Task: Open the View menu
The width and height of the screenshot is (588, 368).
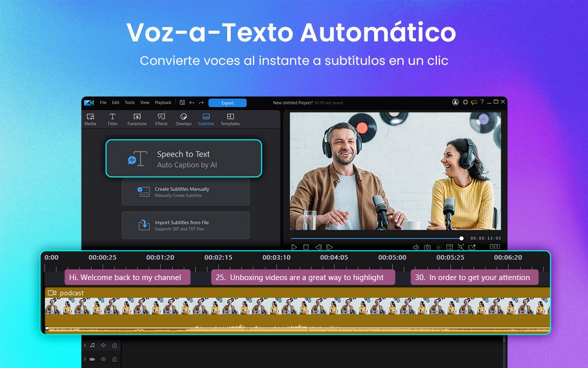Action: click(145, 103)
